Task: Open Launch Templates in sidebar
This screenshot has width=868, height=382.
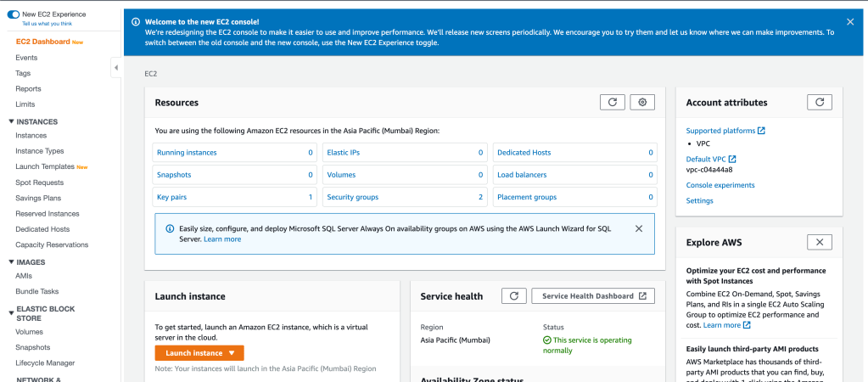Action: pos(45,166)
